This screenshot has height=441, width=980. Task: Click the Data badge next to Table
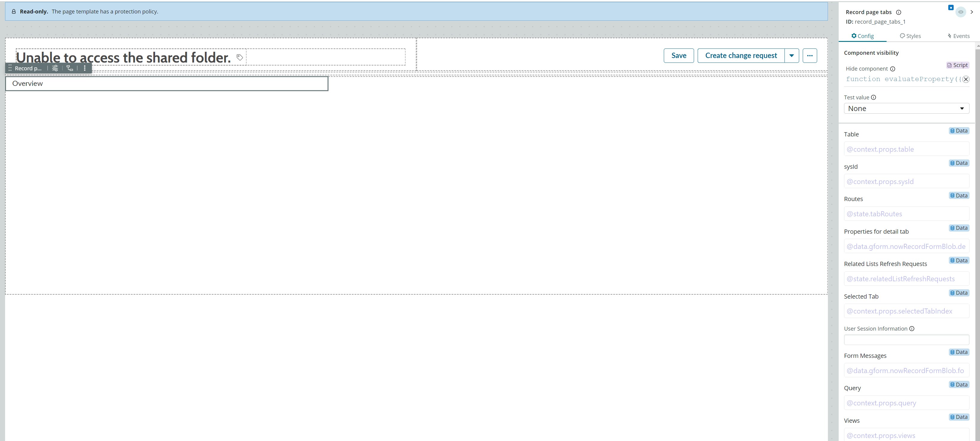point(959,130)
